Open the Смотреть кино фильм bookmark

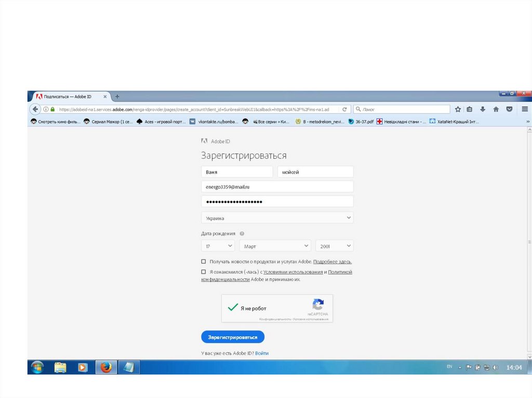(x=56, y=122)
